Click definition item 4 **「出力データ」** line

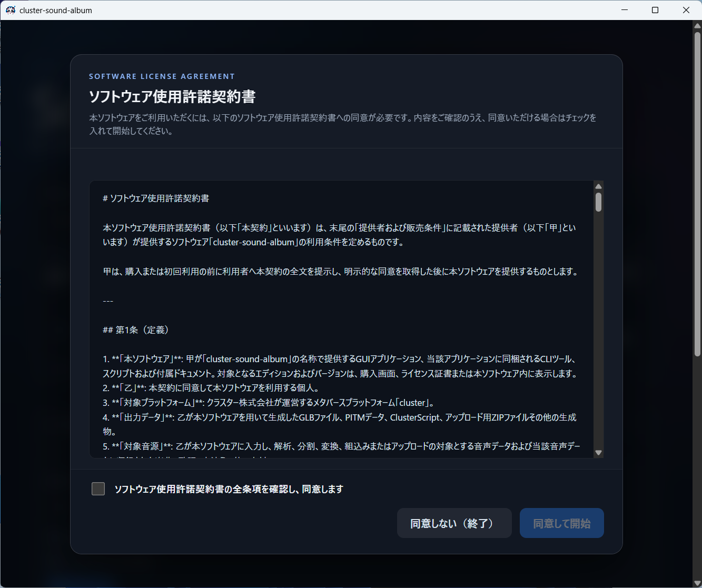340,424
